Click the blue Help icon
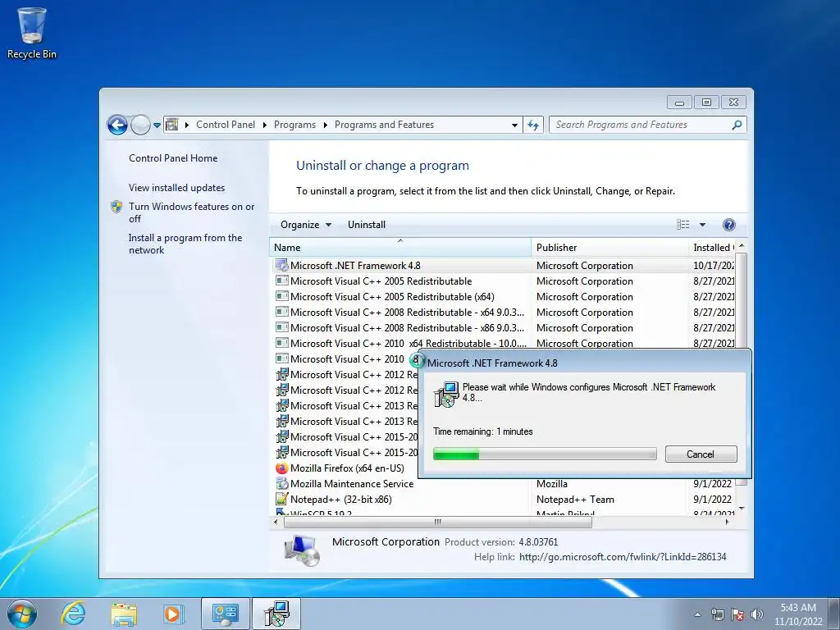Viewport: 840px width, 630px height. [x=728, y=225]
